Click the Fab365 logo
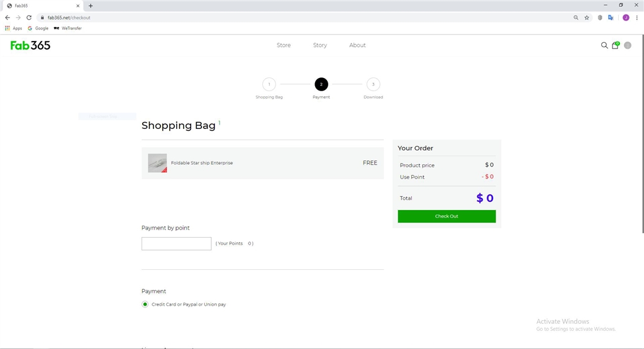 point(30,45)
